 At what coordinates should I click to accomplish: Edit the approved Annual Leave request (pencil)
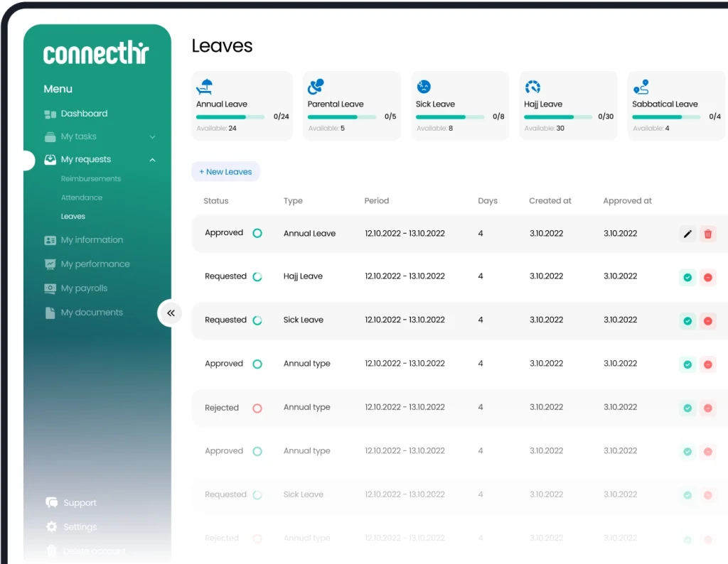687,234
